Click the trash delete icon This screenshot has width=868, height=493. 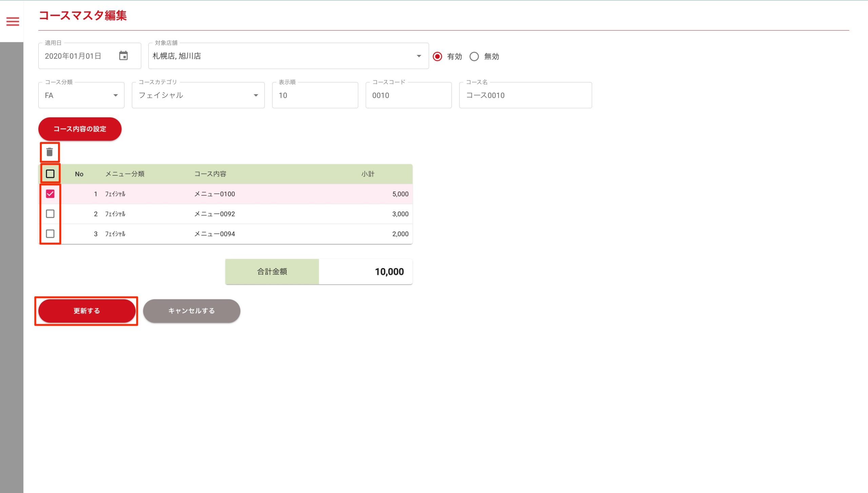point(50,152)
